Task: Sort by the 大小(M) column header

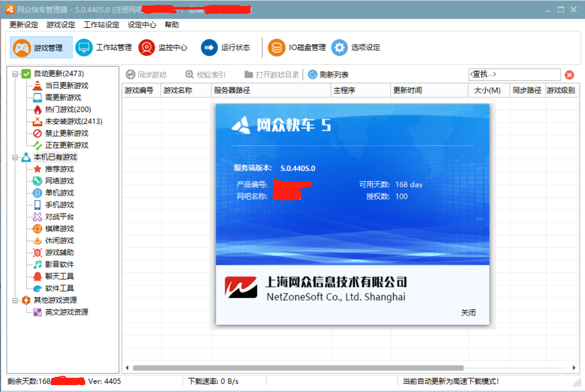Action: pos(489,90)
